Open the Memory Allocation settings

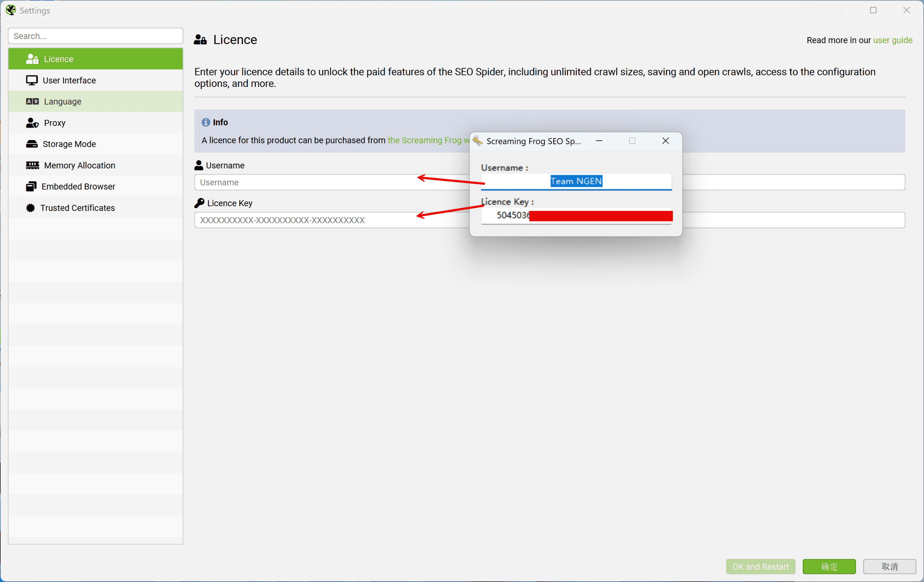tap(79, 165)
